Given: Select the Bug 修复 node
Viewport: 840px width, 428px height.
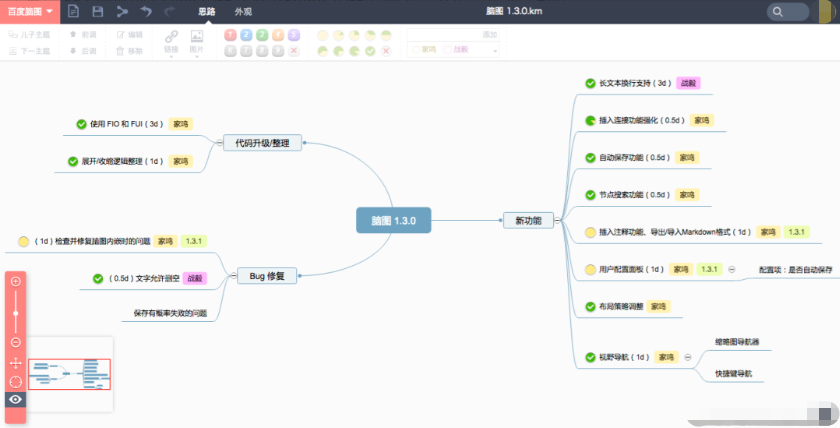Looking at the screenshot, I should point(267,276).
